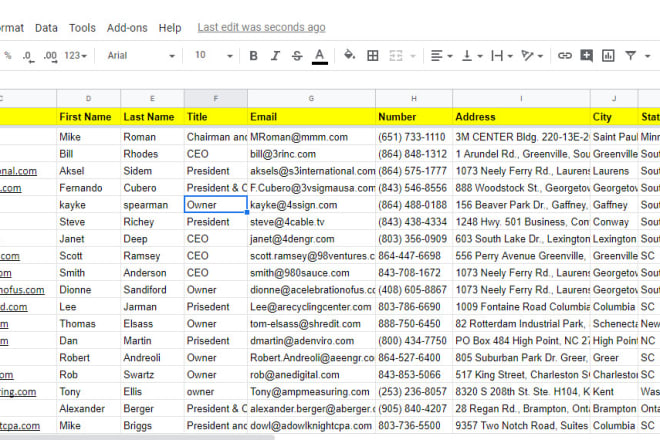The height and width of the screenshot is (440, 660).
Task: Select the 1009 Fontaine Road address cell
Action: click(521, 307)
